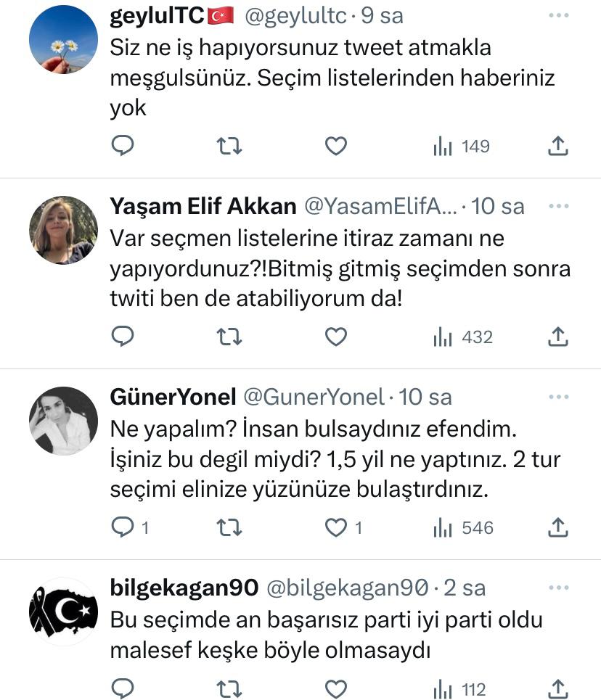Image resolution: width=601 pixels, height=700 pixels.
Task: Open the Yaşam Elif Akkan profile name
Action: 203,206
